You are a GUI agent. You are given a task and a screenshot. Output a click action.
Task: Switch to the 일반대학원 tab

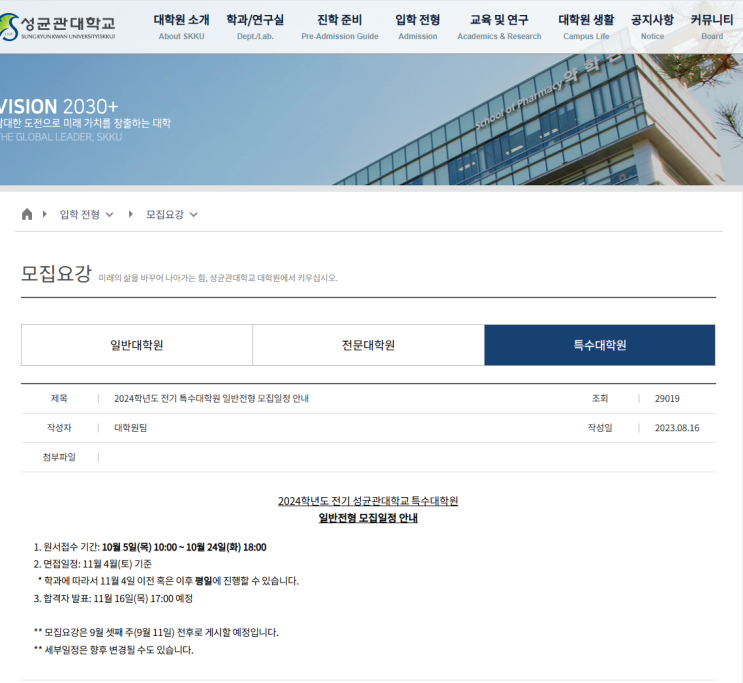pyautogui.click(x=136, y=345)
